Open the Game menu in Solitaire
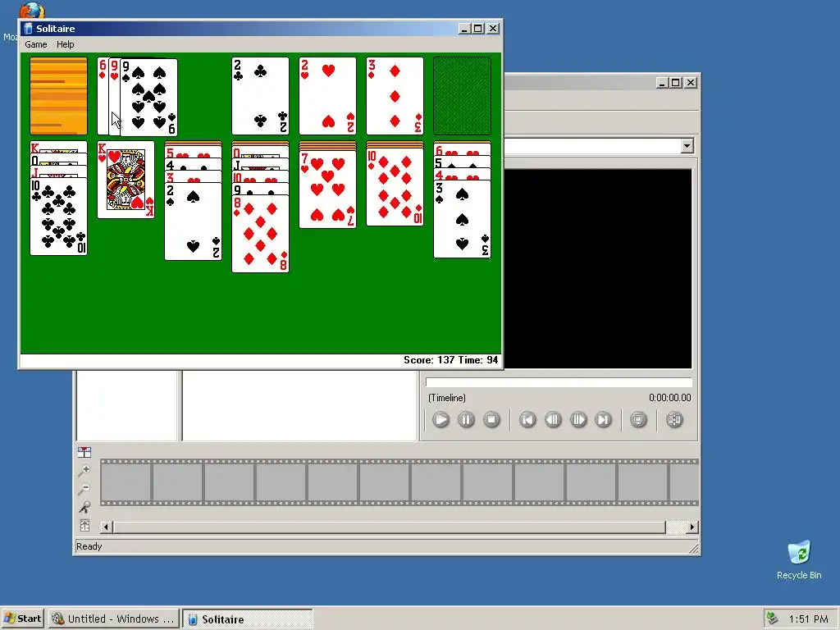This screenshot has height=630, width=840. pos(36,44)
